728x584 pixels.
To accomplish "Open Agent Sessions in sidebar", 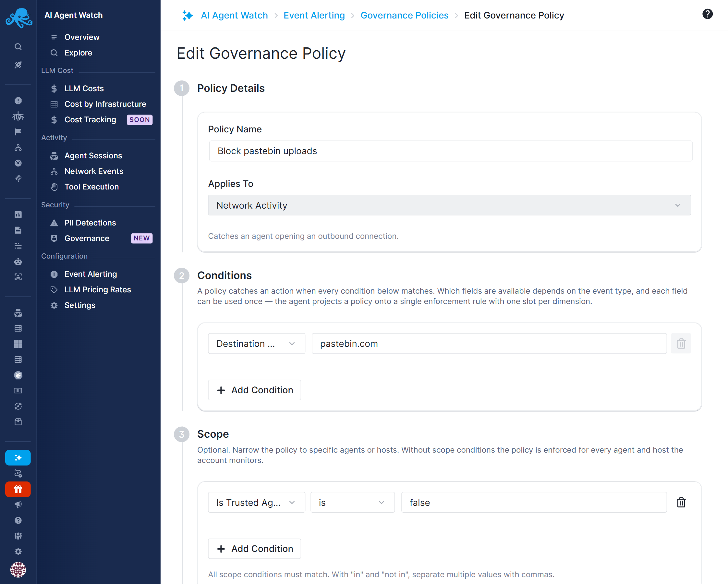I will pos(93,156).
